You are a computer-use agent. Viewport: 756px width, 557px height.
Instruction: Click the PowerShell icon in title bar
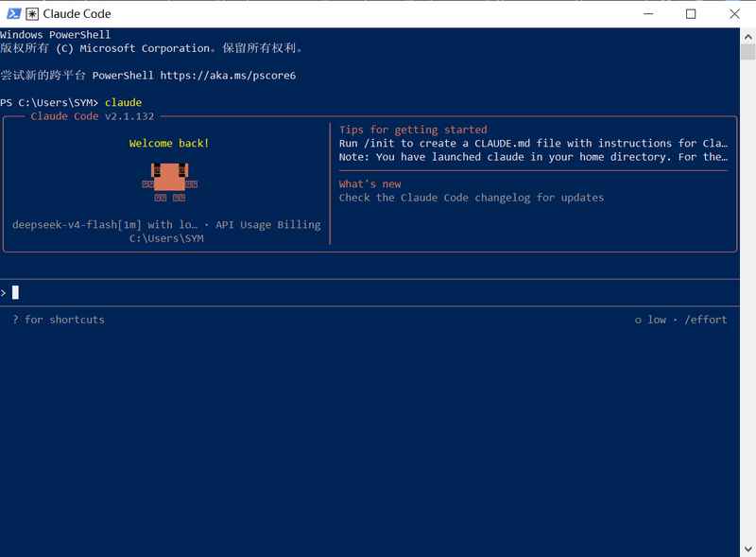[x=13, y=13]
